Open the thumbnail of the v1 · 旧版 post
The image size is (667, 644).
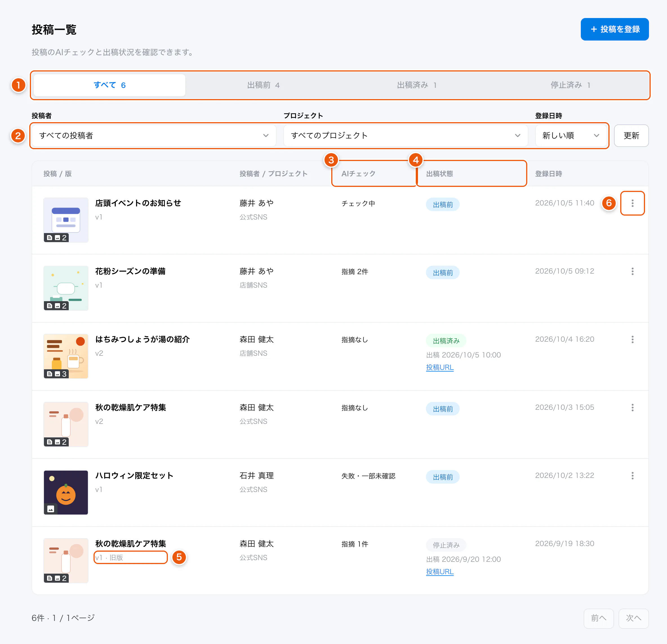(66, 560)
